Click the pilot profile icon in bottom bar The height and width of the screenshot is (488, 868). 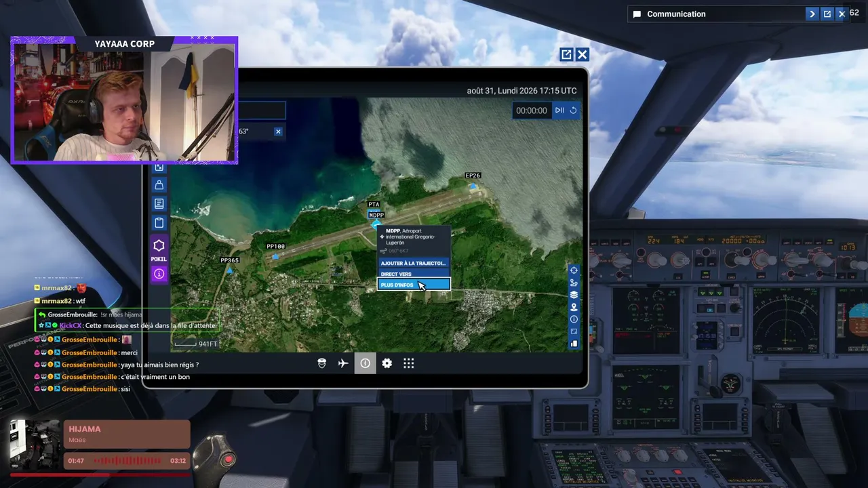[321, 363]
